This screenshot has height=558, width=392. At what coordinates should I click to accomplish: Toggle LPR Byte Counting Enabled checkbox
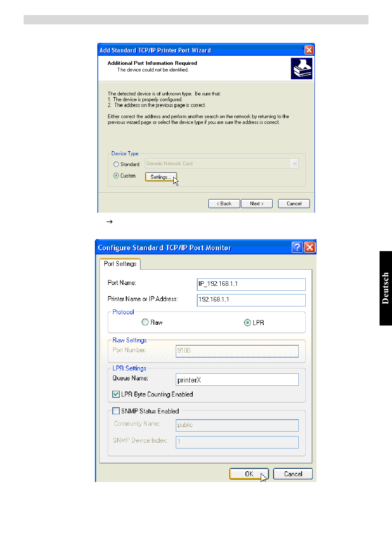click(116, 394)
